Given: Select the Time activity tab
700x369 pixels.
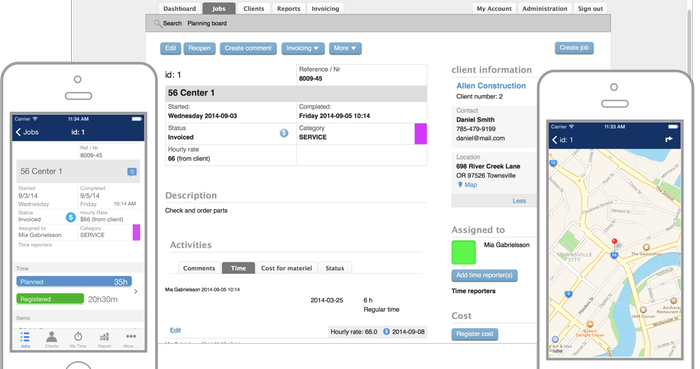Looking at the screenshot, I should 238,268.
